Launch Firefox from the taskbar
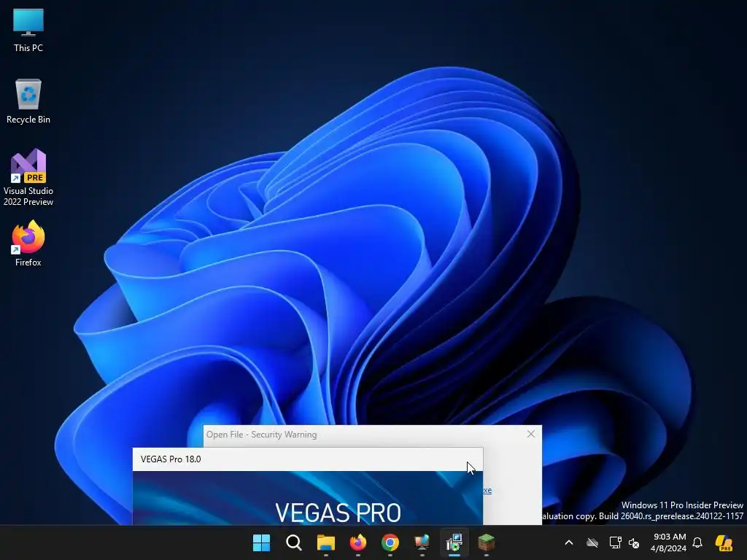 [357, 542]
